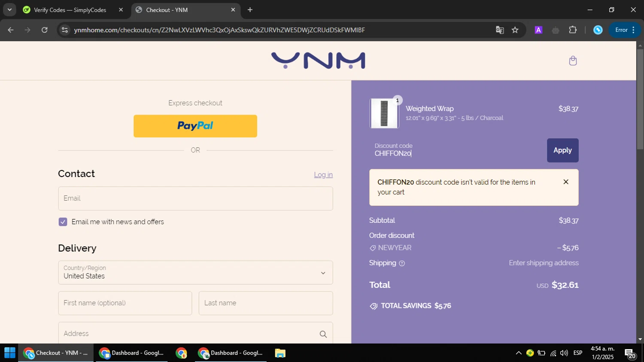Open the Extensions puzzle icon

pyautogui.click(x=573, y=30)
